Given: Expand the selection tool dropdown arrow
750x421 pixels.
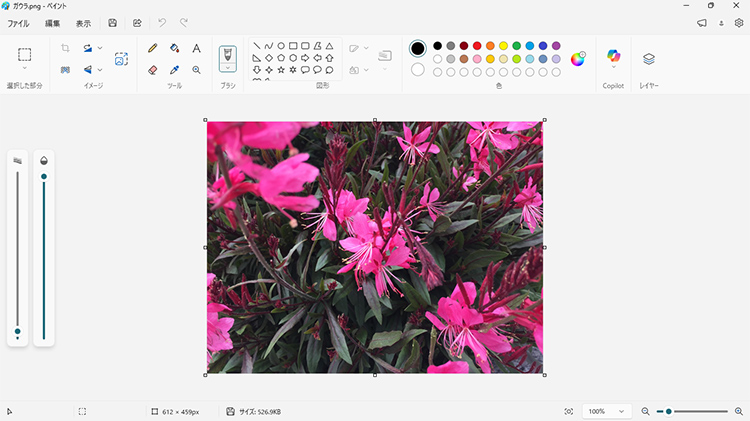Looking at the screenshot, I should pyautogui.click(x=25, y=69).
